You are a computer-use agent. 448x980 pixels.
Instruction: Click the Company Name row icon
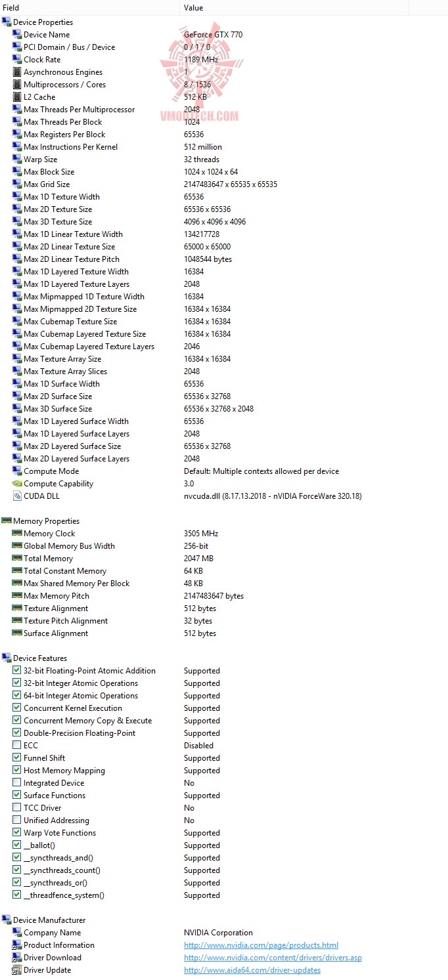[17, 933]
